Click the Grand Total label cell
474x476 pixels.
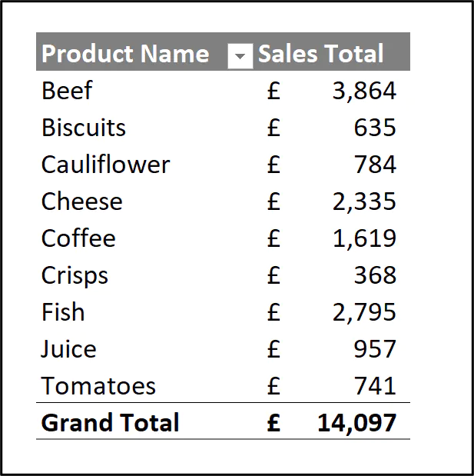pyautogui.click(x=110, y=423)
